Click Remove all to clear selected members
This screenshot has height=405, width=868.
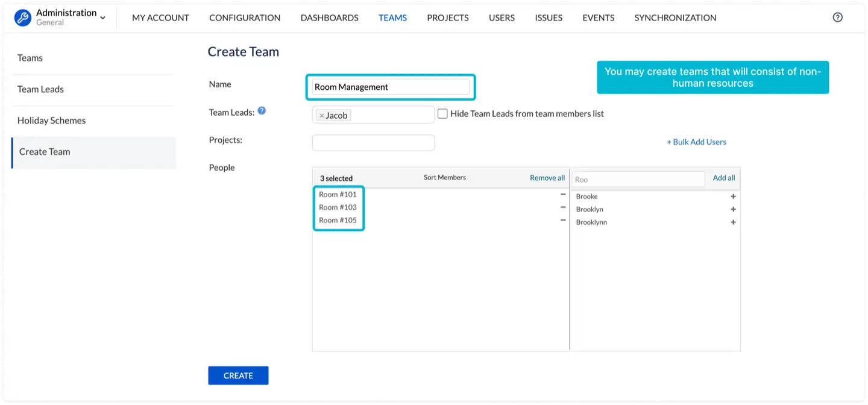[547, 177]
